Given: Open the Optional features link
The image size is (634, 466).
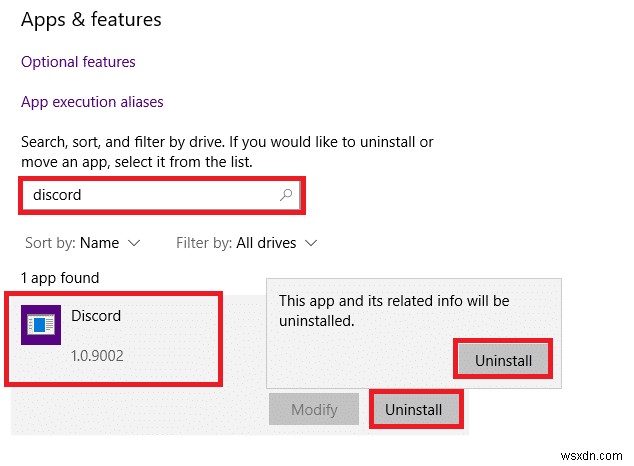Looking at the screenshot, I should pyautogui.click(x=78, y=62).
